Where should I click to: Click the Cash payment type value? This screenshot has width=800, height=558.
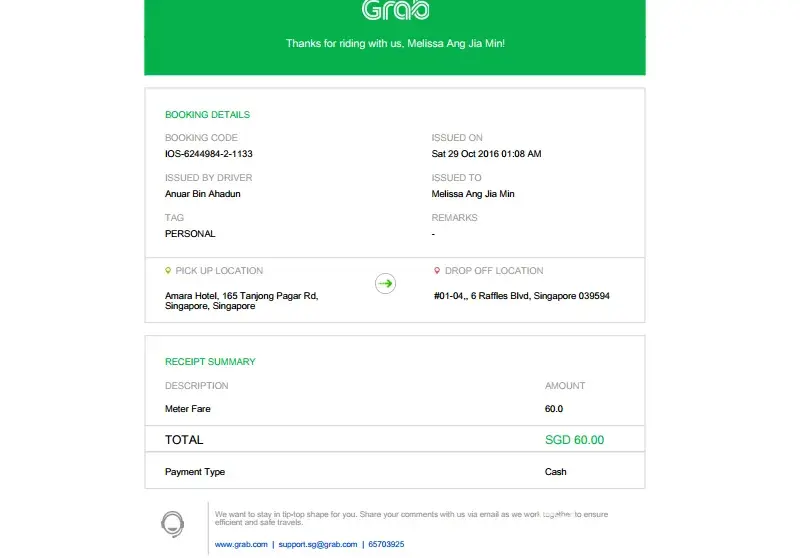[x=555, y=472]
